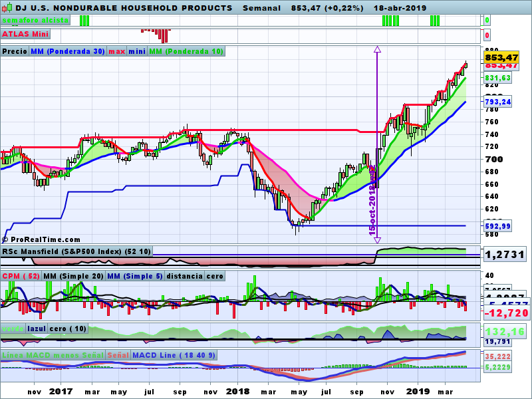
Task: Open the 'Semanal' timeframe label
Action: click(261, 8)
